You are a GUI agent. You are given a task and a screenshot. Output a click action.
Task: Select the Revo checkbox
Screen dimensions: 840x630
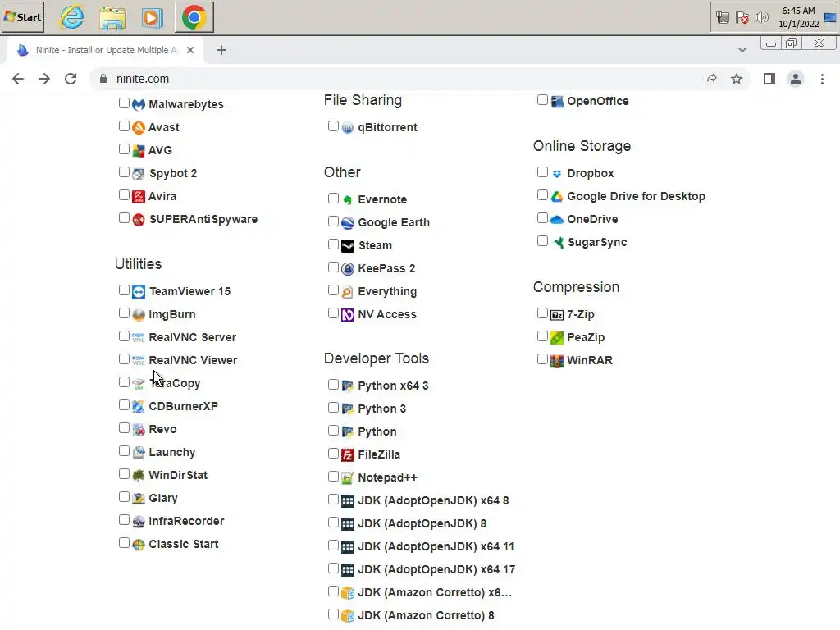pyautogui.click(x=124, y=428)
